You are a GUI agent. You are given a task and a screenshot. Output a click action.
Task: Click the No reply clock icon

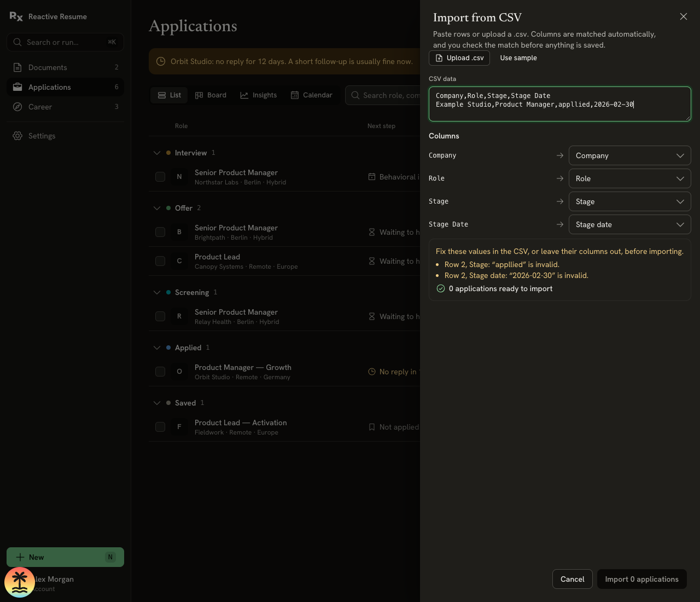pyautogui.click(x=372, y=372)
